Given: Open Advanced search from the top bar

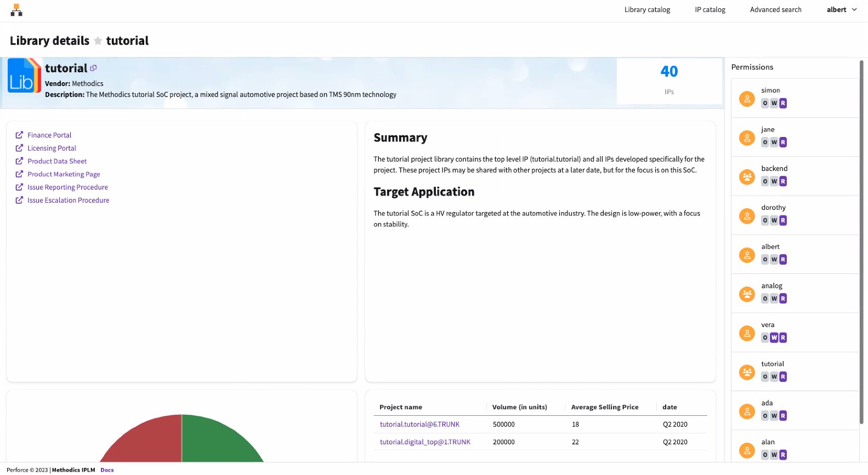Looking at the screenshot, I should click(775, 10).
